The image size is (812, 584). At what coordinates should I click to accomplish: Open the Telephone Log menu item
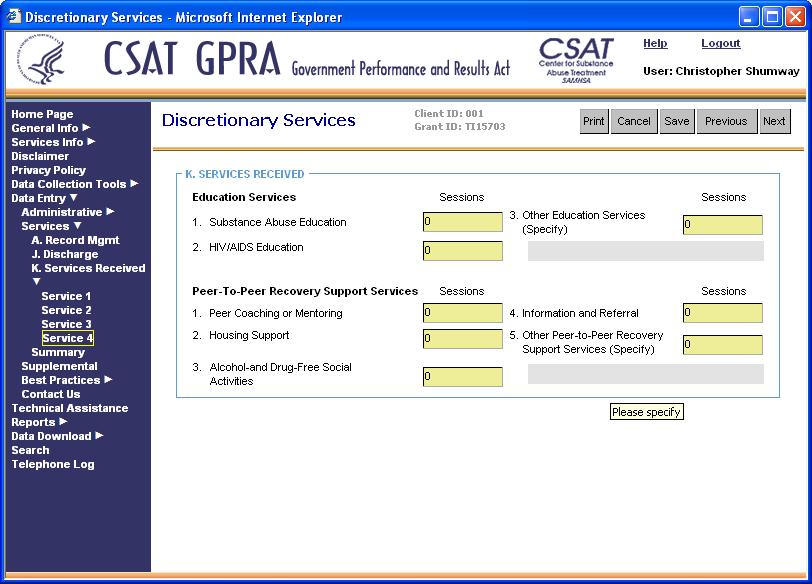coord(52,464)
